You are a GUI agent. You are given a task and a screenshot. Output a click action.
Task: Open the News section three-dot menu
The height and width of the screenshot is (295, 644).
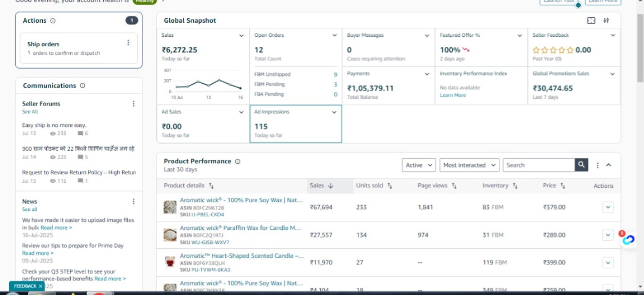pos(133,202)
